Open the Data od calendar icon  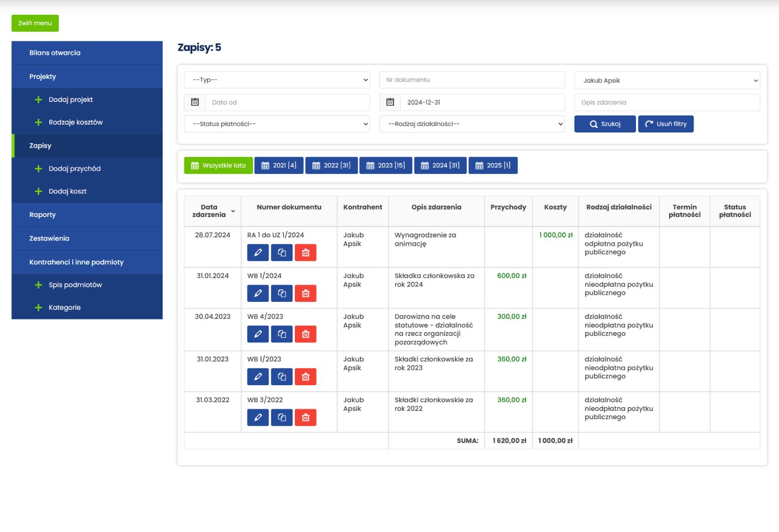[x=195, y=102]
